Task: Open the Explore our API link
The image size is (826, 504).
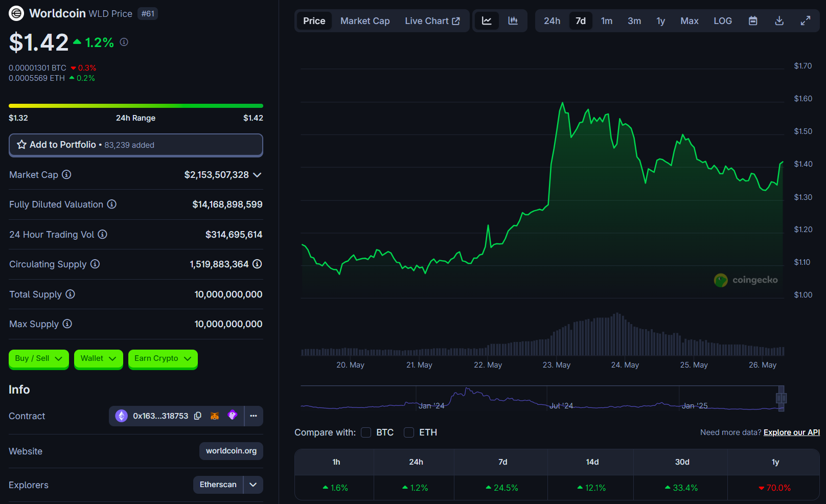Action: click(x=791, y=432)
